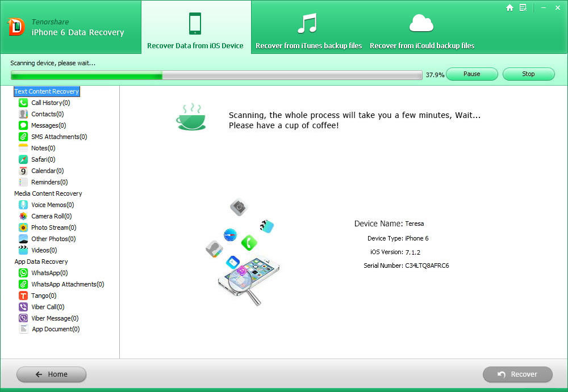This screenshot has height=392, width=568.
Task: Click the Call History phone icon
Action: point(23,103)
